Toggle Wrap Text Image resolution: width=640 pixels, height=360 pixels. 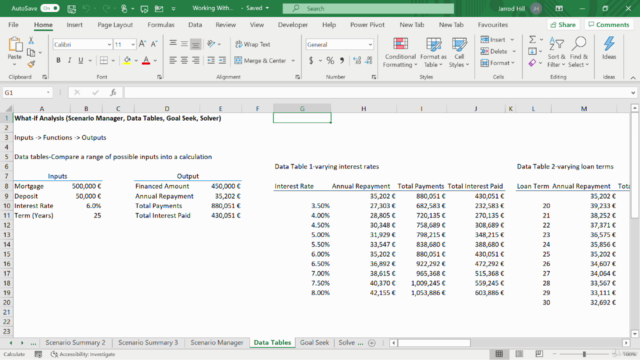pos(253,44)
